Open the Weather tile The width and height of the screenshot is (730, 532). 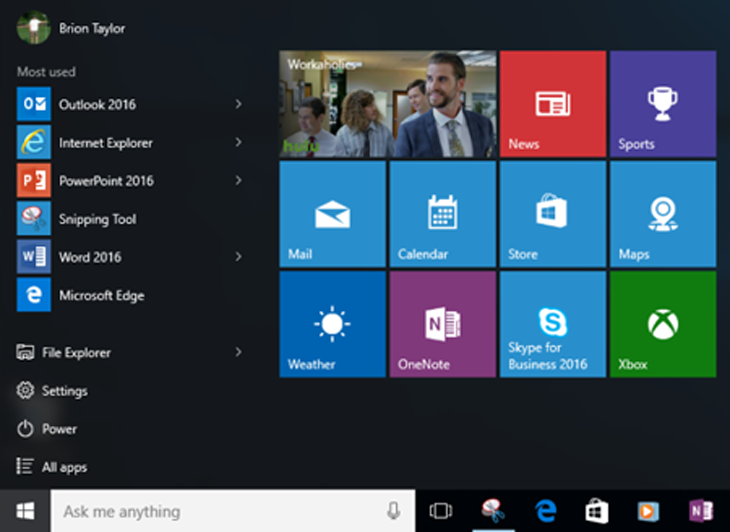[x=332, y=324]
